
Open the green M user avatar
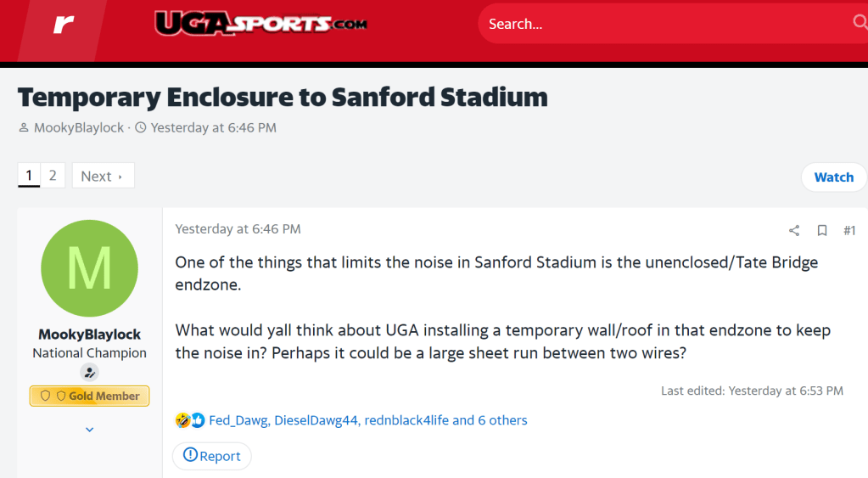(x=89, y=268)
